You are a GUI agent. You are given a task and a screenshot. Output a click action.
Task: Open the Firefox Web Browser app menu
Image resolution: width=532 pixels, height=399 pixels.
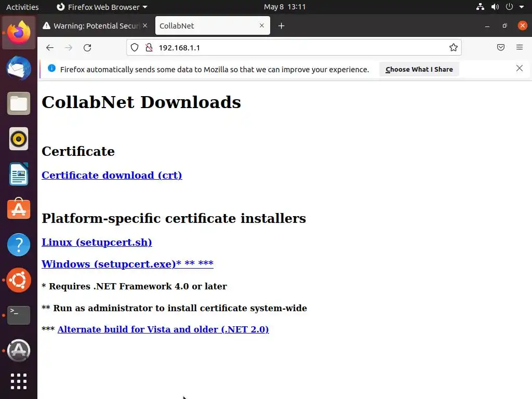(102, 7)
